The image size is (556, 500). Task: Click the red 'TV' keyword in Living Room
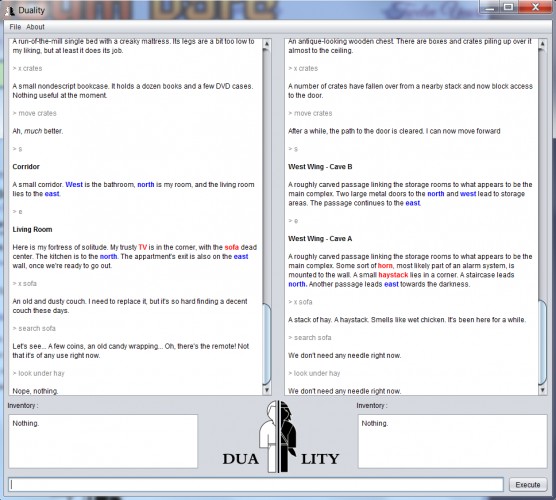coord(143,247)
